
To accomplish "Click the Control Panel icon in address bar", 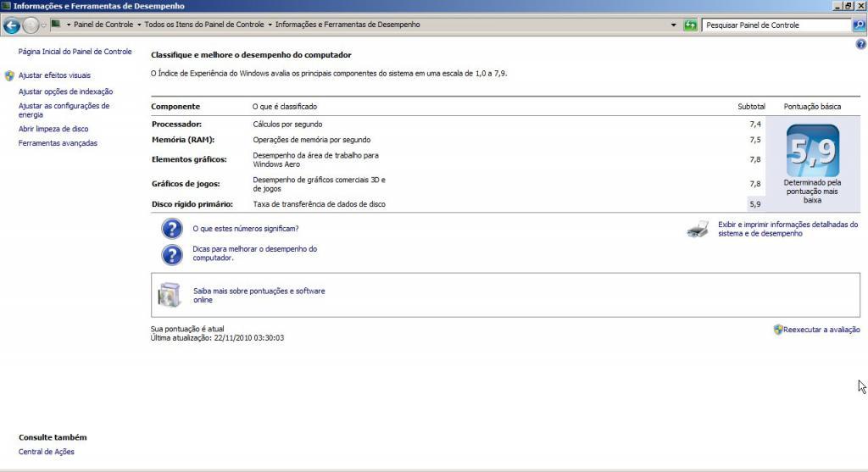I will 55,25.
